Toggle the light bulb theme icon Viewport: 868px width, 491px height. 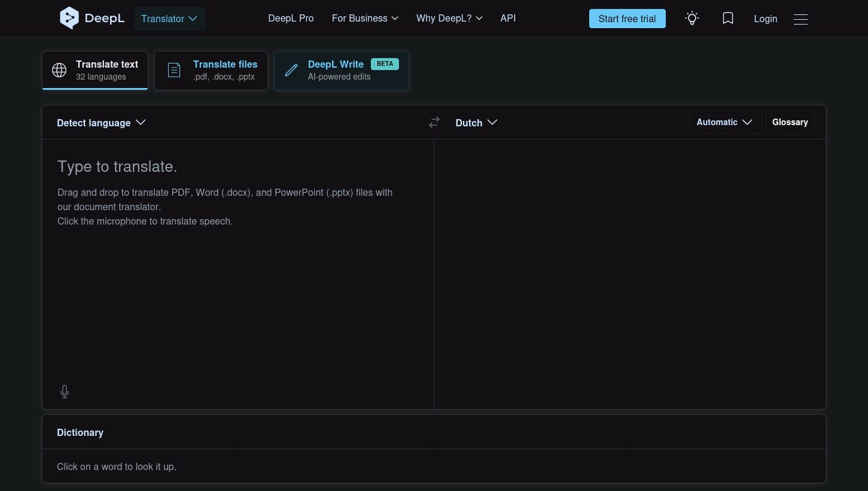[x=692, y=19]
